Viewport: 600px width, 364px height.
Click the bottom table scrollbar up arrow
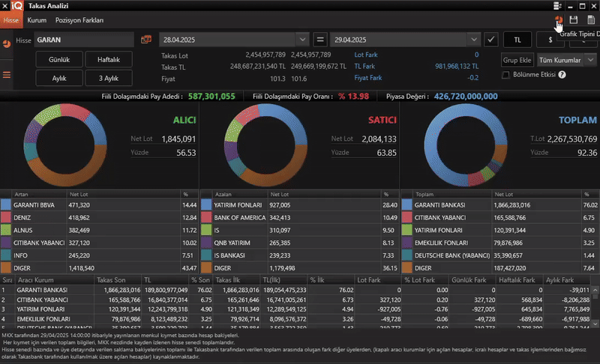[595, 290]
